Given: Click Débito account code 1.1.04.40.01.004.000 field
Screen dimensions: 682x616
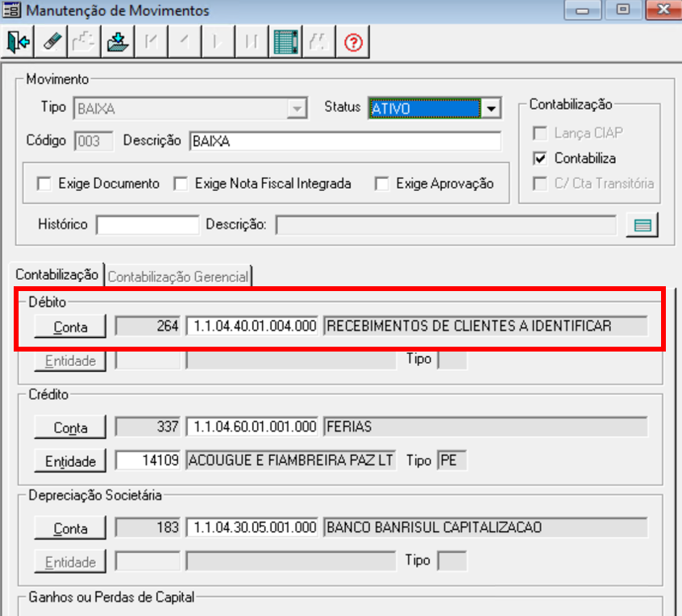Looking at the screenshot, I should click(x=252, y=326).
